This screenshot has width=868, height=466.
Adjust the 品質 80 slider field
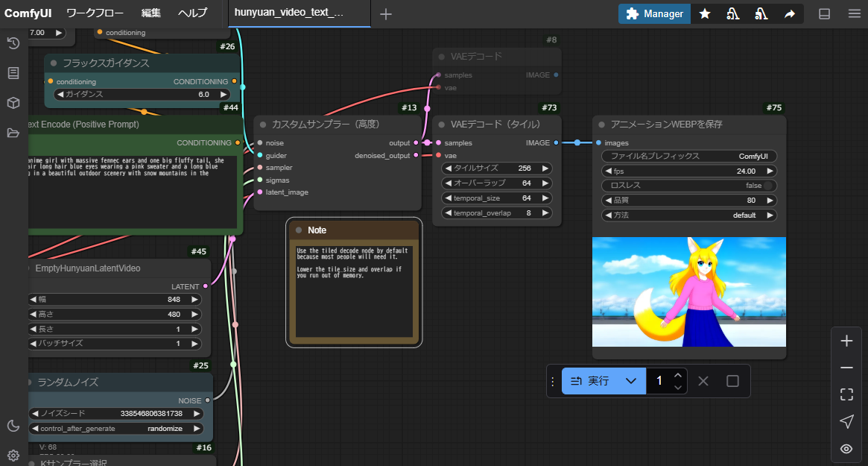689,200
